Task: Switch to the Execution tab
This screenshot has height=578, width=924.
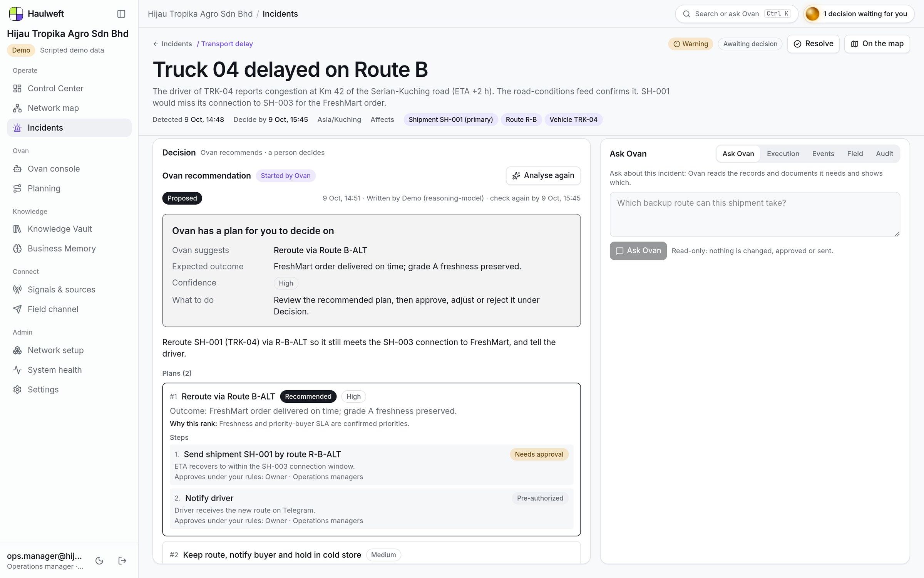Action: coord(783,154)
